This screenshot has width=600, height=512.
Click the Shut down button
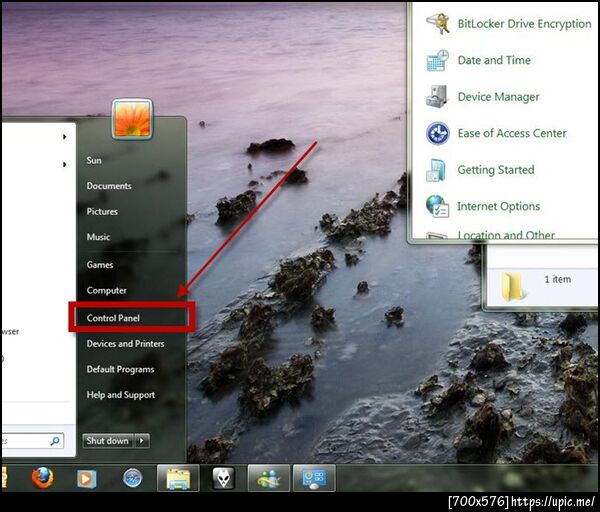pyautogui.click(x=108, y=441)
